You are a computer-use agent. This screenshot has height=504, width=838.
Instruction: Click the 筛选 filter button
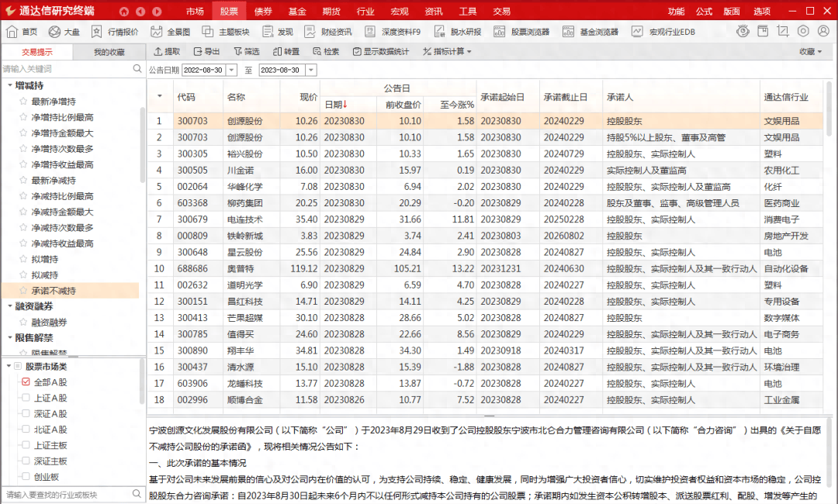tap(247, 52)
